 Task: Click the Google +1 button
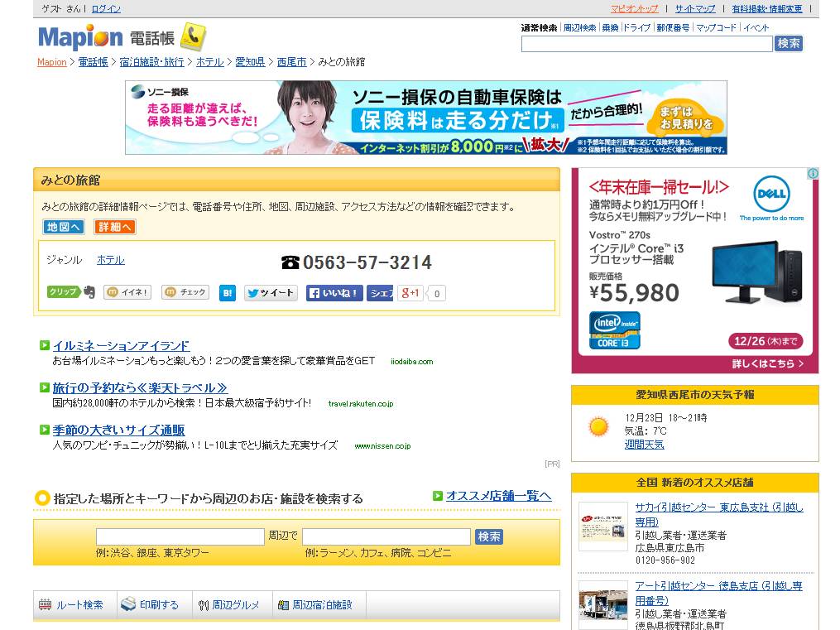click(x=410, y=293)
